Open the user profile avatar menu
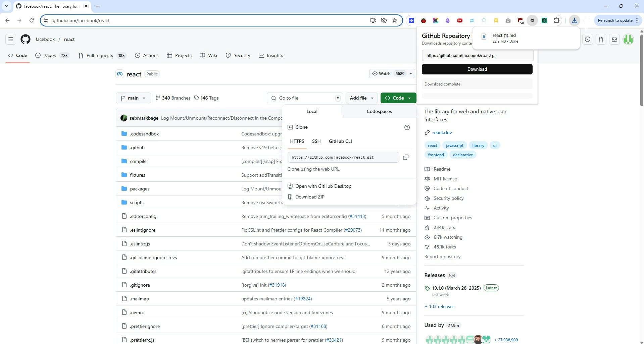 pos(628,39)
